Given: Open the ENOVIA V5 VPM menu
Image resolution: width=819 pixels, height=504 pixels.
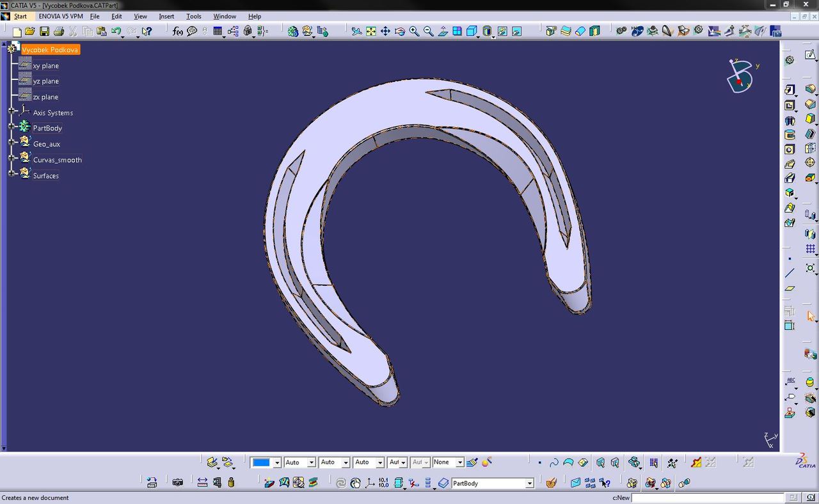Looking at the screenshot, I should pyautogui.click(x=61, y=16).
